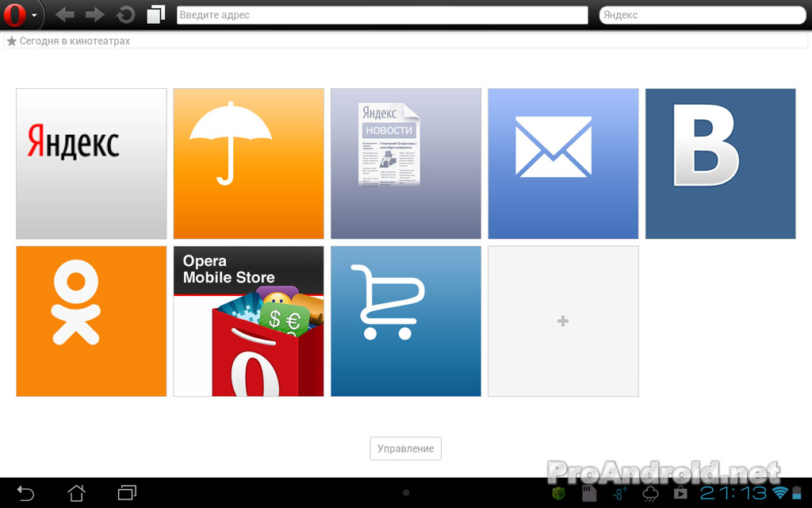
Task: Go forward with the right arrow
Action: (95, 15)
